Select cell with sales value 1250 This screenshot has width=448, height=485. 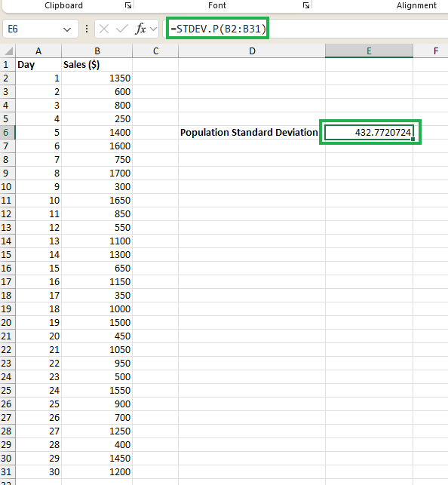(97, 431)
